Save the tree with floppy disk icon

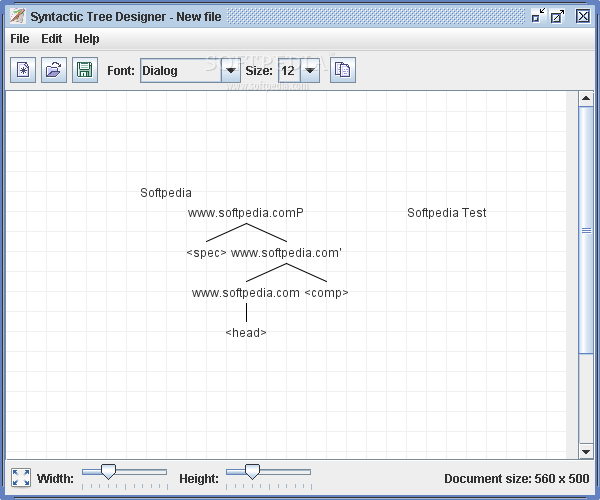(x=85, y=70)
